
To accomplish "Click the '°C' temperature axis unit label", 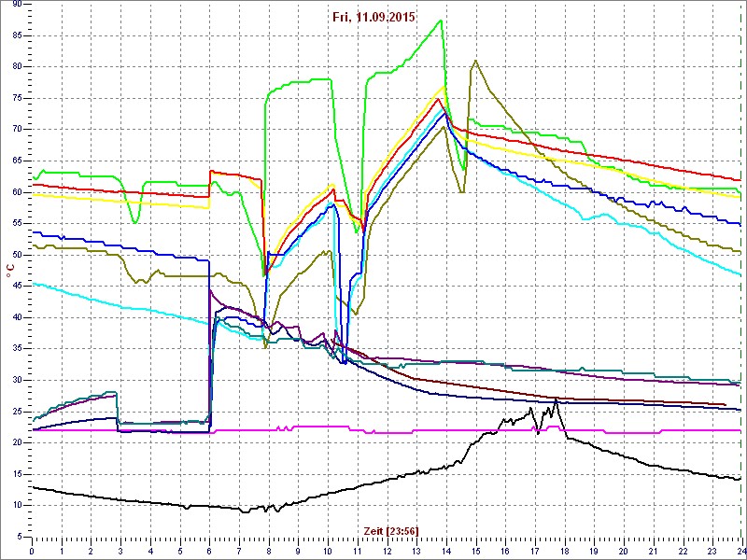I will (x=9, y=272).
